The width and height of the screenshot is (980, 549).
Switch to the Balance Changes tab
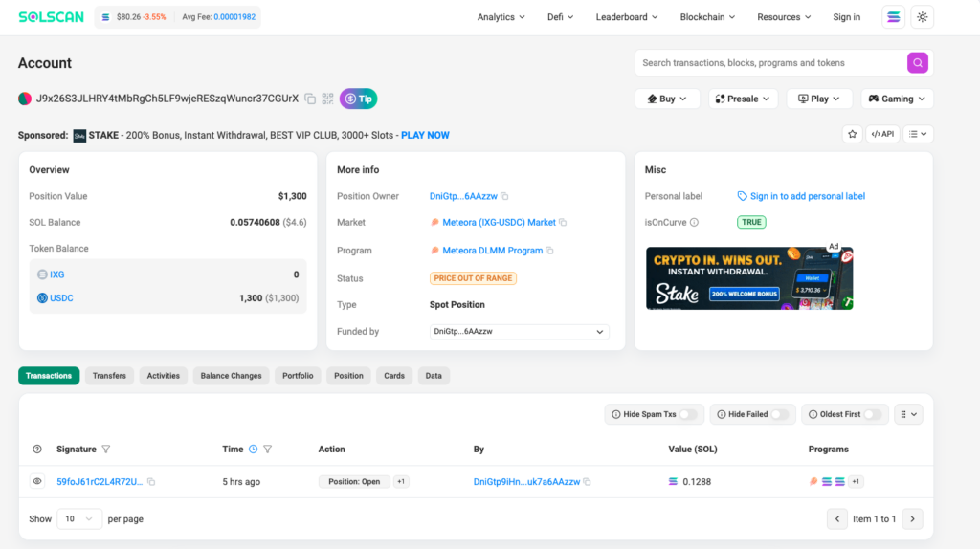[x=231, y=376]
